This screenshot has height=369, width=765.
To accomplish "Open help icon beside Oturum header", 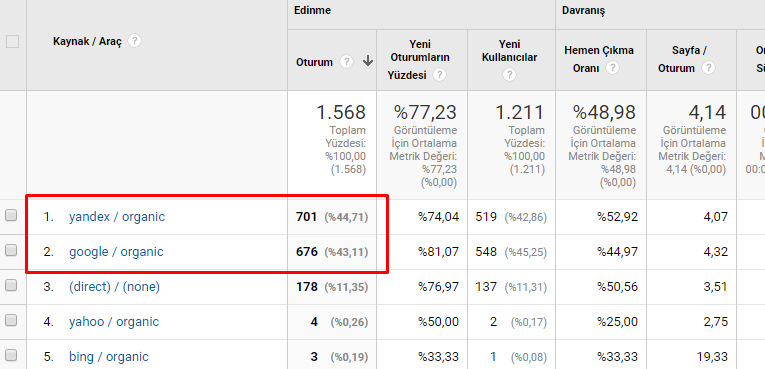I will pyautogui.click(x=346, y=62).
